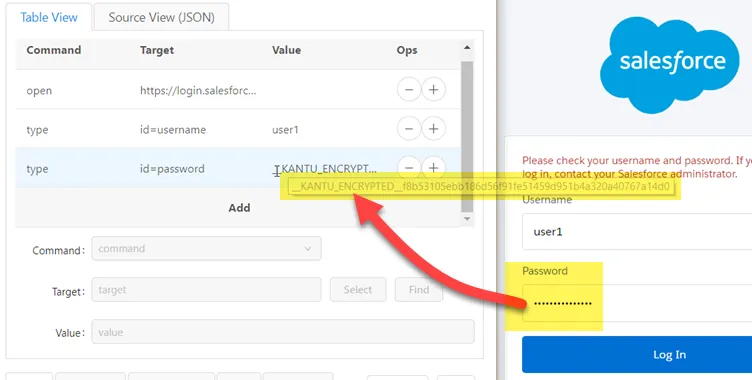Click the table scrollbar down arrow

coord(467,219)
